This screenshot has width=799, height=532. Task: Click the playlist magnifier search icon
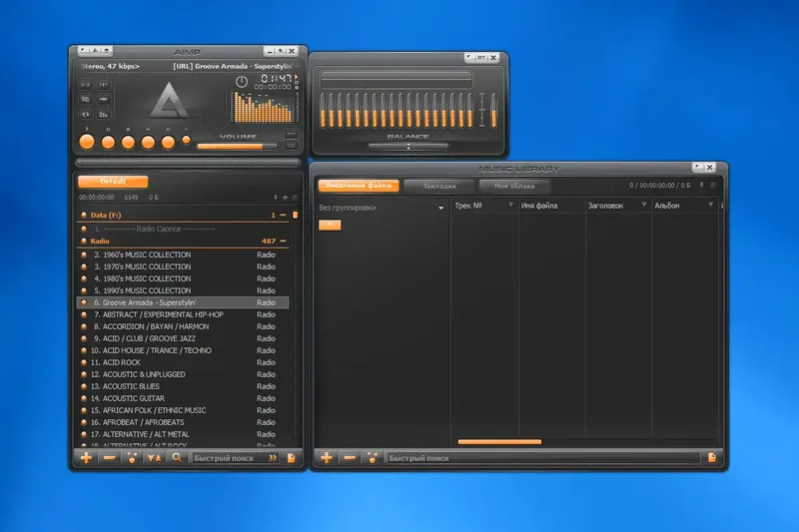tap(177, 458)
